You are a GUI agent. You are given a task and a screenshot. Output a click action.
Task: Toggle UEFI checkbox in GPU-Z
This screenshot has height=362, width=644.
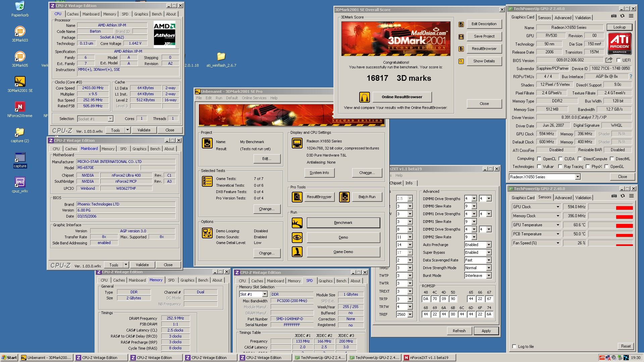pos(619,60)
